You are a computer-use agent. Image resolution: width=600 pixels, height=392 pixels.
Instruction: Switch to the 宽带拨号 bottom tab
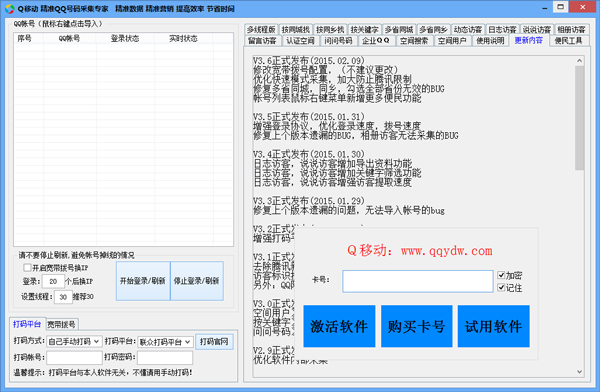click(61, 325)
